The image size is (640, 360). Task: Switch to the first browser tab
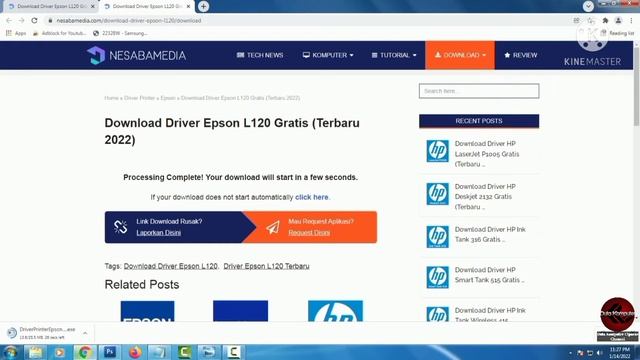[x=51, y=7]
